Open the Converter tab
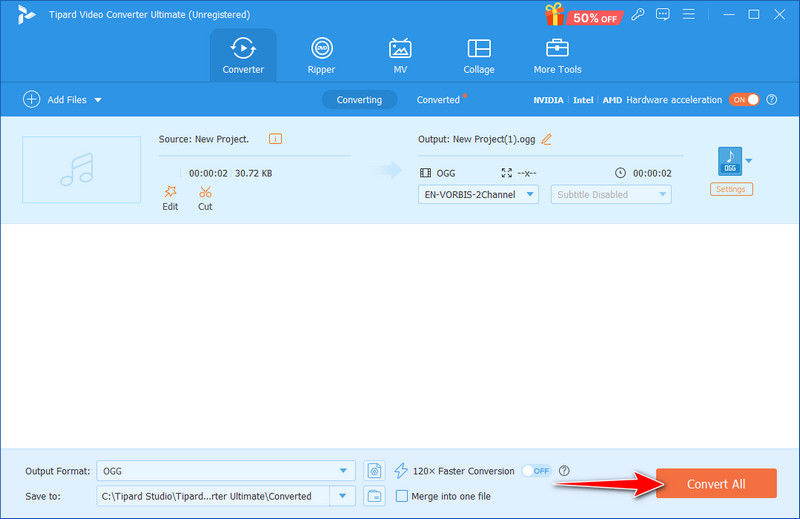 tap(243, 56)
